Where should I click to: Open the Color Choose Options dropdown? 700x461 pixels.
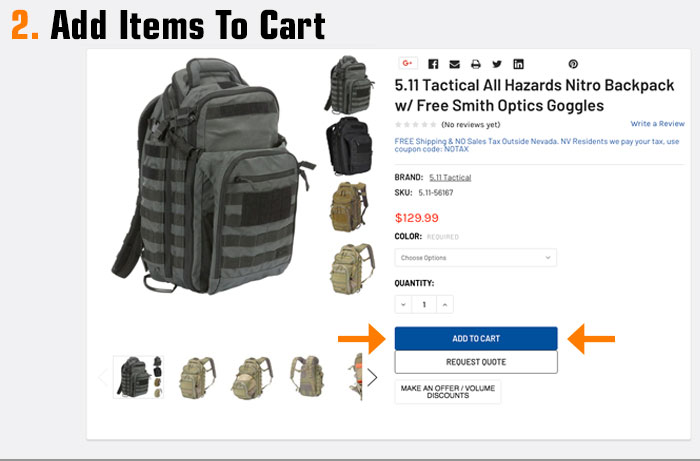click(x=475, y=257)
